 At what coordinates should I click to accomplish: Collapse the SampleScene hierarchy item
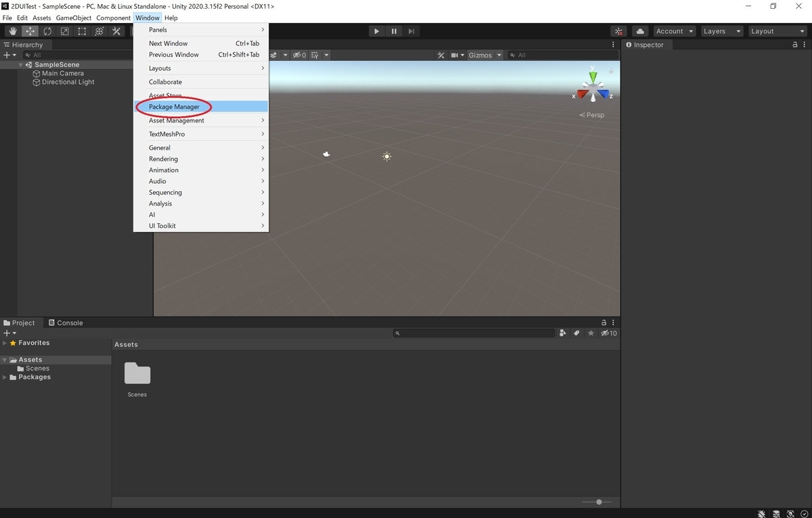pyautogui.click(x=21, y=64)
